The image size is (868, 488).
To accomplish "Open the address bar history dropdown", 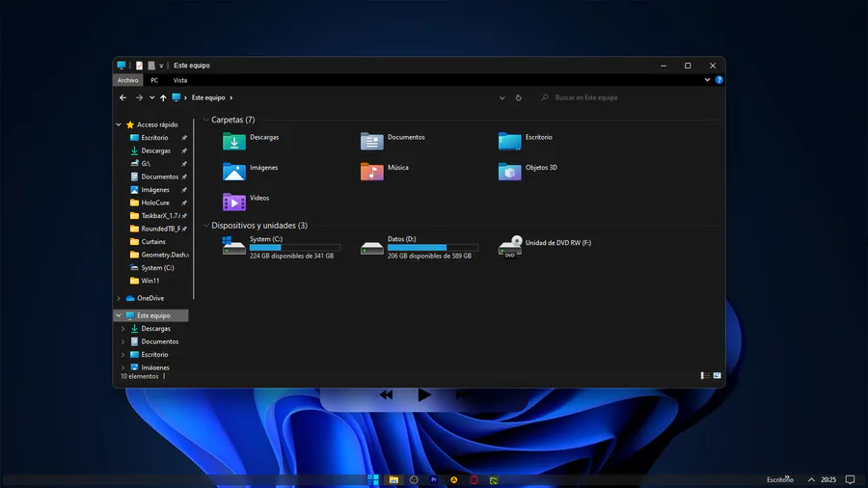I will point(502,98).
